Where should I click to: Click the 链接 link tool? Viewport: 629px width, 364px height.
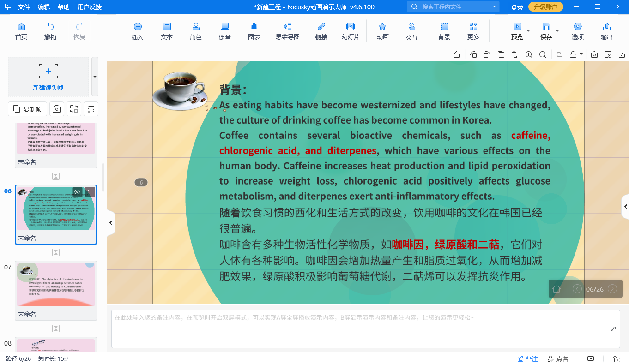(321, 31)
